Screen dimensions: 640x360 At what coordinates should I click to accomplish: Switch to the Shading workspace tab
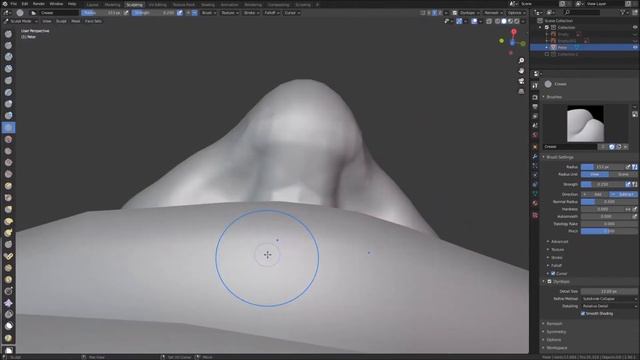(207, 4)
